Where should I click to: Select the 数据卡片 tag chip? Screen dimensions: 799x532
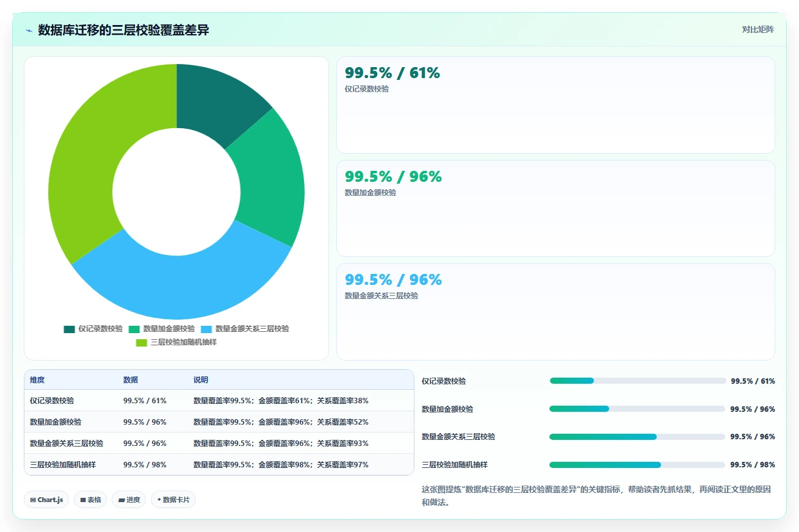[x=173, y=500]
